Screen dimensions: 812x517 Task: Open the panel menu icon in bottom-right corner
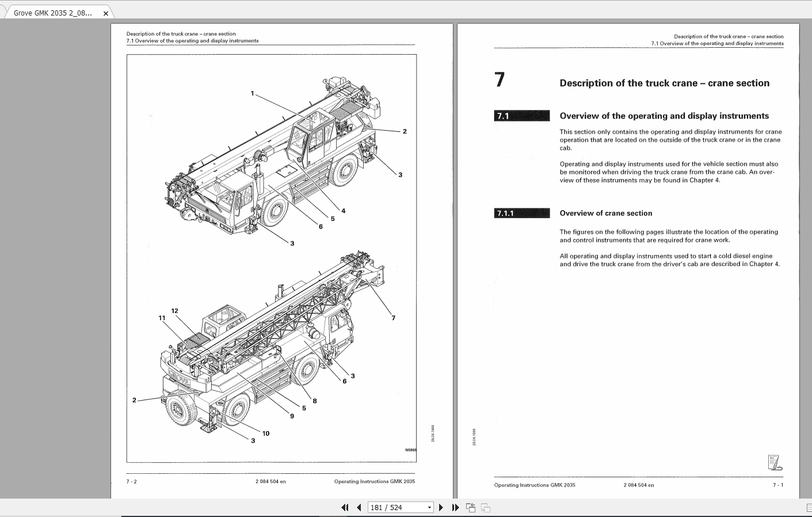pos(808,509)
